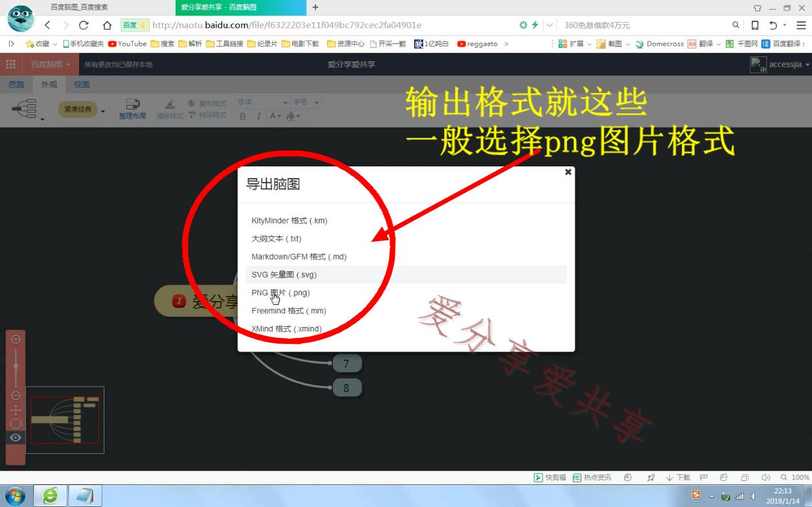Toggle the minimap eye visibility icon

[x=17, y=436]
